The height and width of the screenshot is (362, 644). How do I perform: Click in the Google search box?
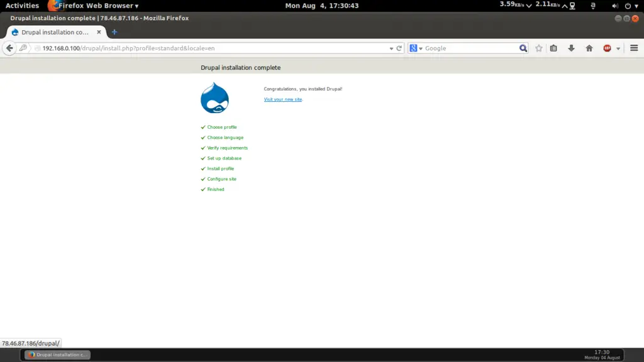(x=470, y=48)
